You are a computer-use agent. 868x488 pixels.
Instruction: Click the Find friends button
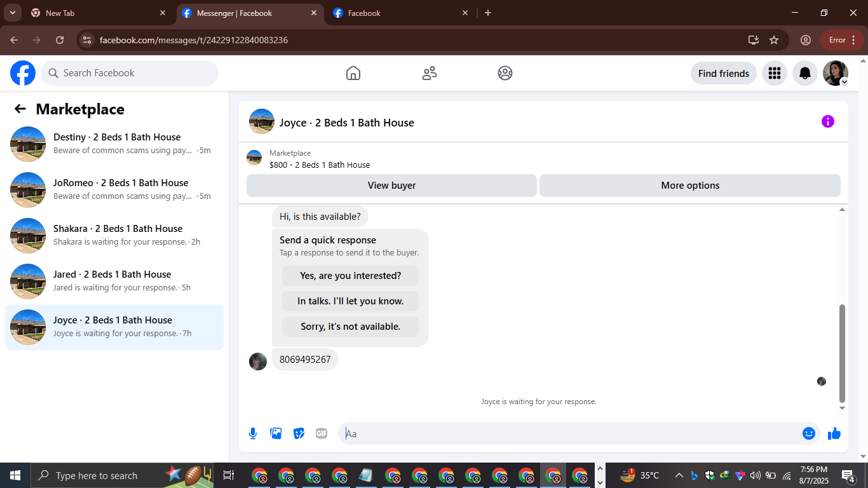tap(724, 73)
